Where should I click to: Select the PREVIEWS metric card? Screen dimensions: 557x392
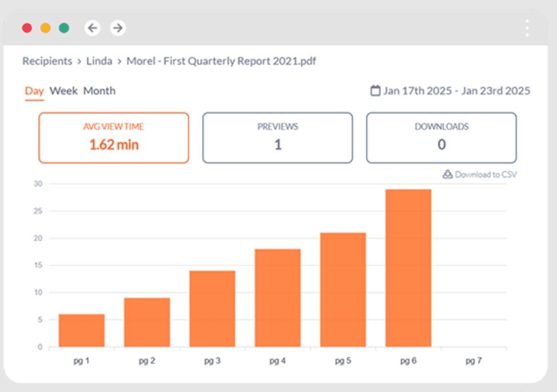pos(278,138)
